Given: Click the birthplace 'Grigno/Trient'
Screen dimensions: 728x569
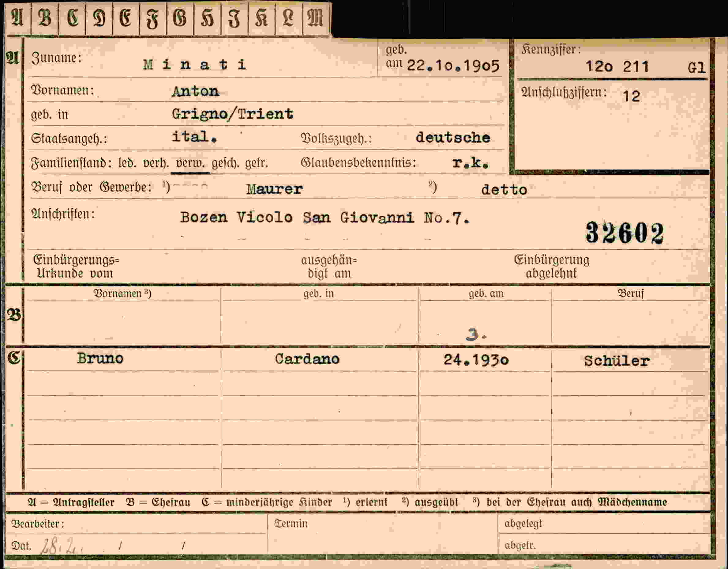Looking at the screenshot, I should 232,114.
